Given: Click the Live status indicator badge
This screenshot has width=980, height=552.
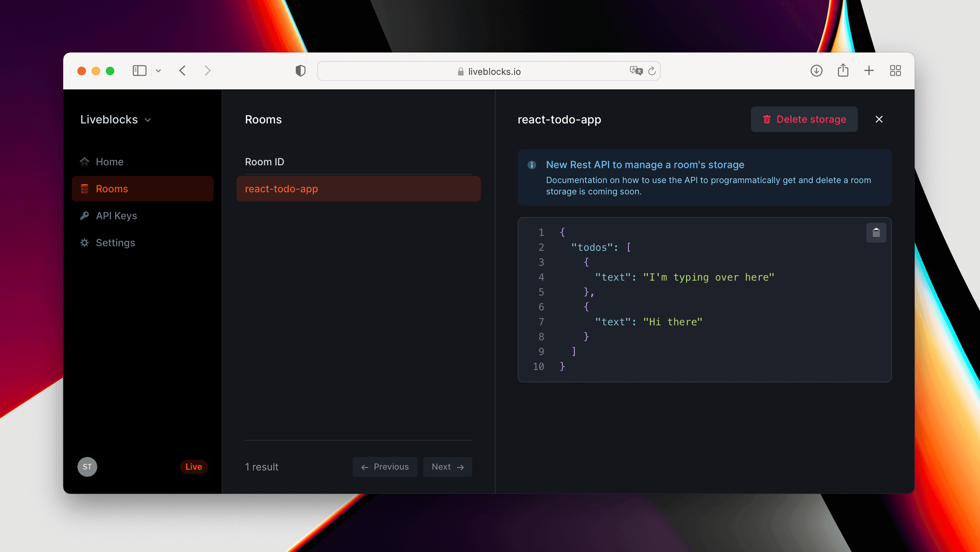Looking at the screenshot, I should [x=194, y=467].
